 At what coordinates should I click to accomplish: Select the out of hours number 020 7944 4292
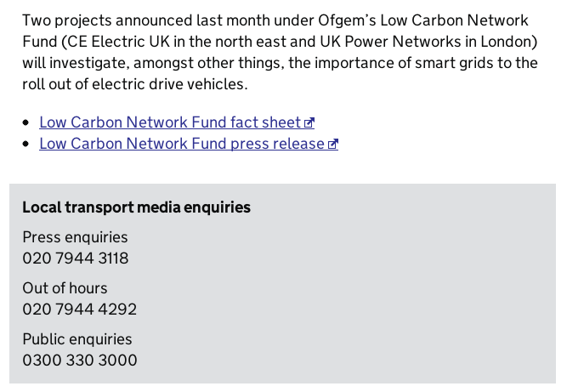80,310
